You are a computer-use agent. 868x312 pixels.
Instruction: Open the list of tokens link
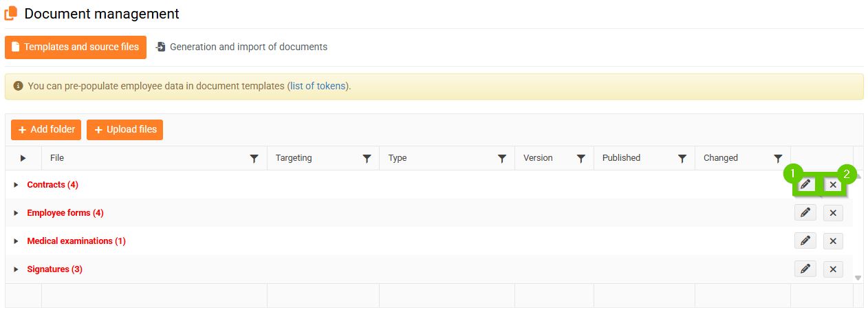(x=318, y=87)
